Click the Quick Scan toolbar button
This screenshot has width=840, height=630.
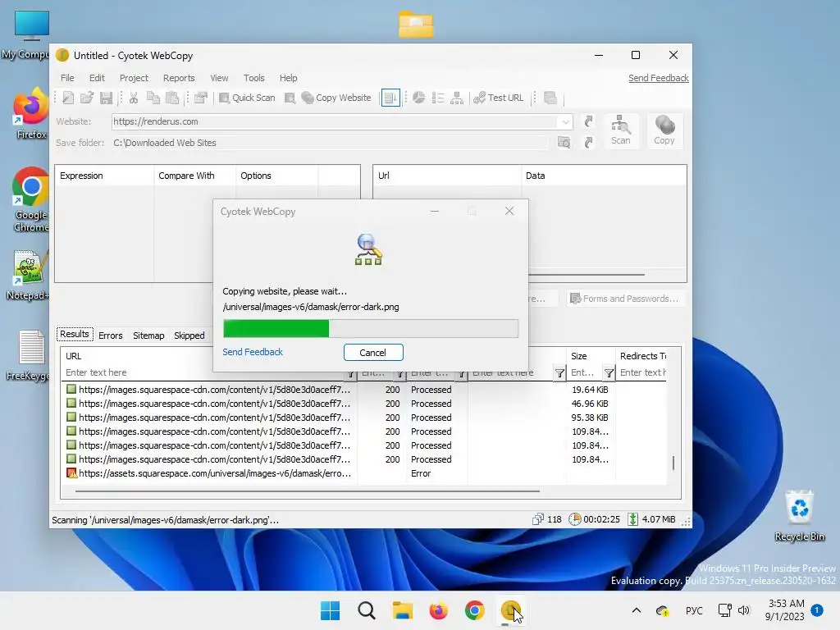pos(247,98)
